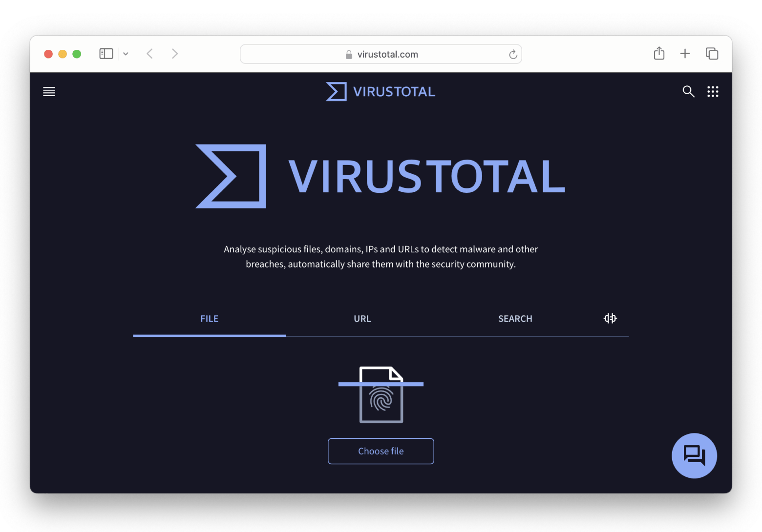Open the monitor icon tab beside SEARCH

tap(610, 318)
